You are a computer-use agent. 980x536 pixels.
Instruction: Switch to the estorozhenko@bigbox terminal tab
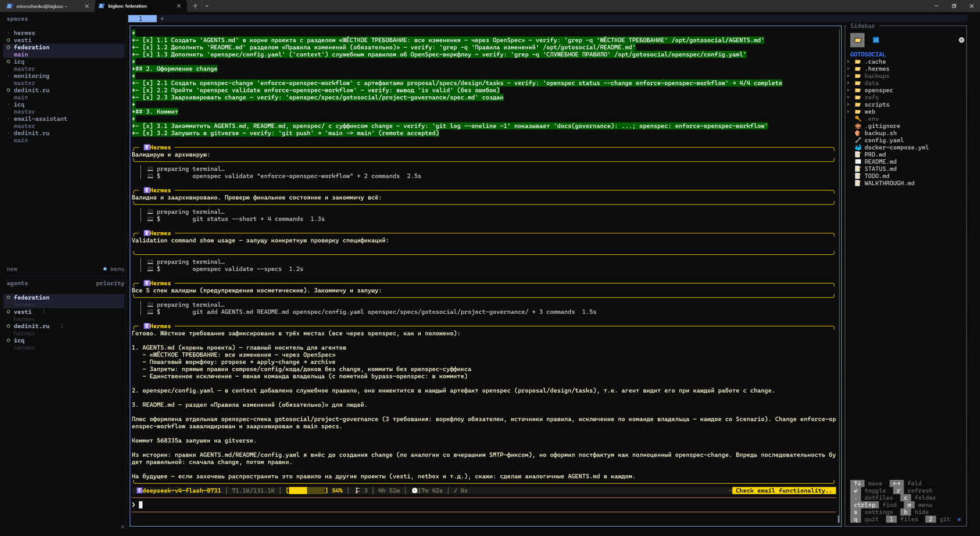(x=47, y=6)
